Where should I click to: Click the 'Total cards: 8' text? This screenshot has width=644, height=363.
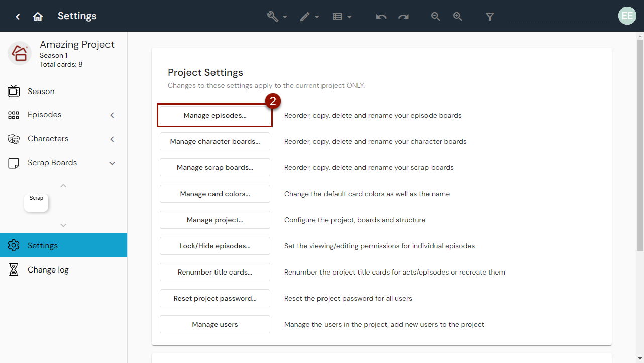[x=61, y=64]
